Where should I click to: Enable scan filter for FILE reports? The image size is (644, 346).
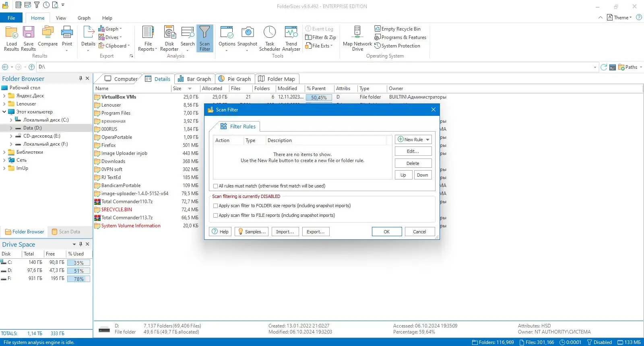[x=216, y=215]
